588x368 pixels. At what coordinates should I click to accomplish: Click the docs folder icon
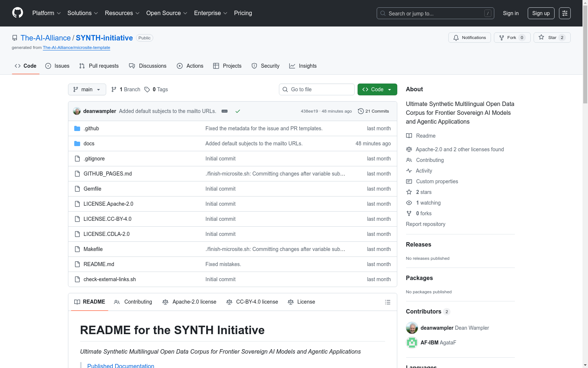[77, 144]
